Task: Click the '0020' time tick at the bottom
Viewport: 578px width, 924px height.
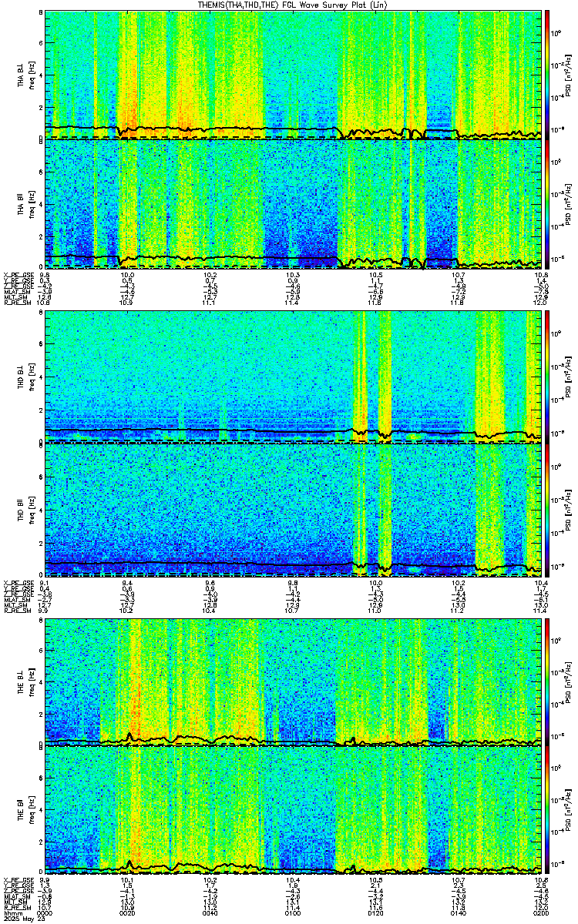Action: (x=128, y=912)
